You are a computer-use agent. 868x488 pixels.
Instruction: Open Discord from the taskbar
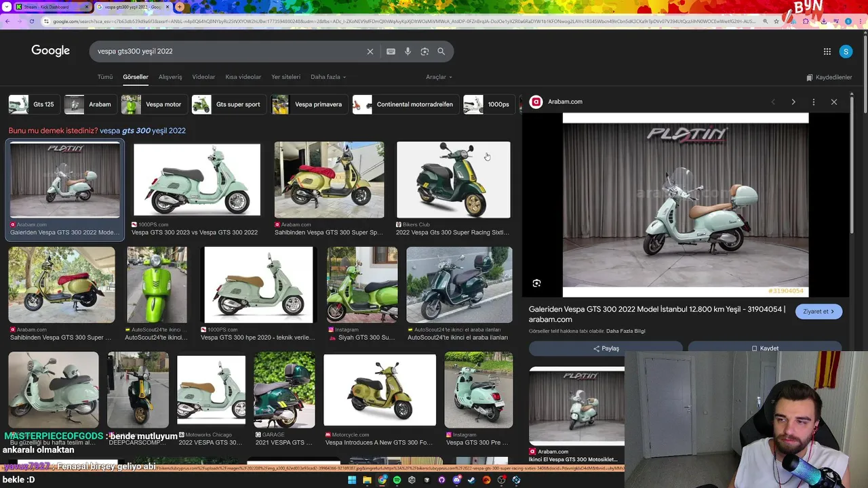tap(456, 480)
